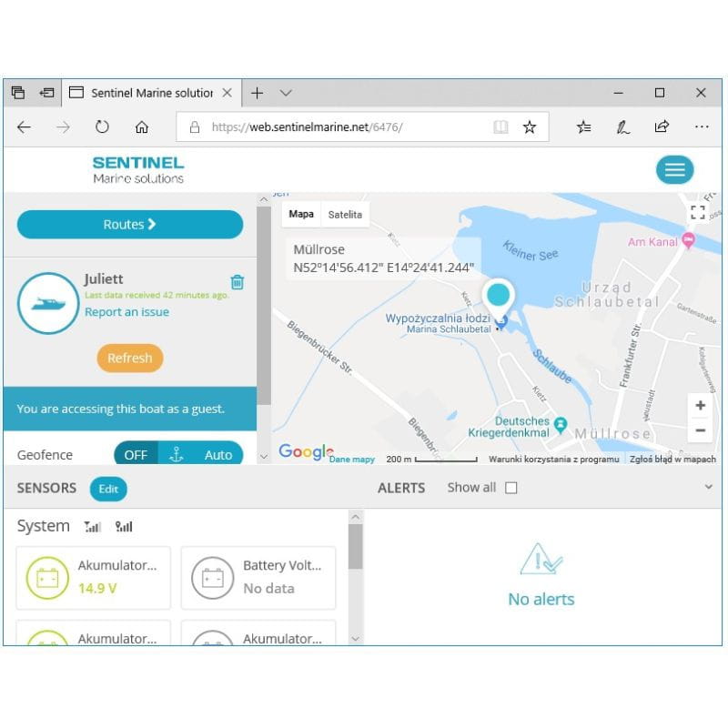Add page to browser favorites star
The width and height of the screenshot is (728, 728).
[x=529, y=127]
